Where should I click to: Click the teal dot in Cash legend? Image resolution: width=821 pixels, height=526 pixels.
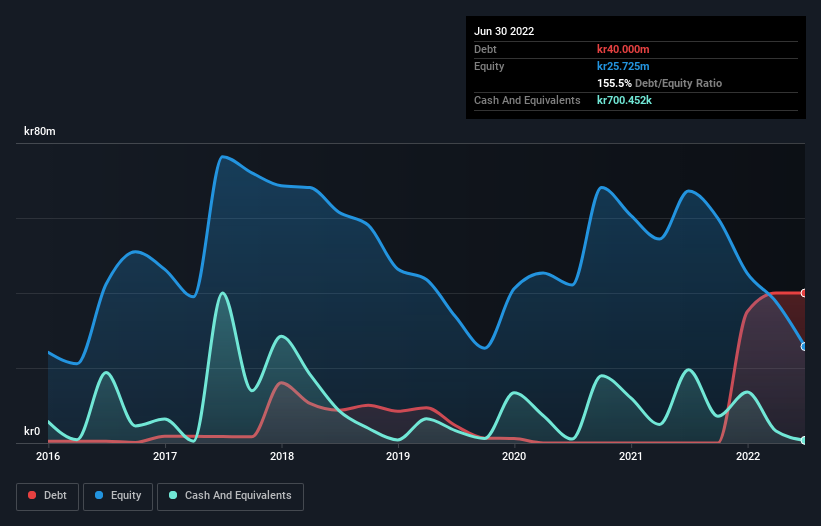tap(173, 495)
